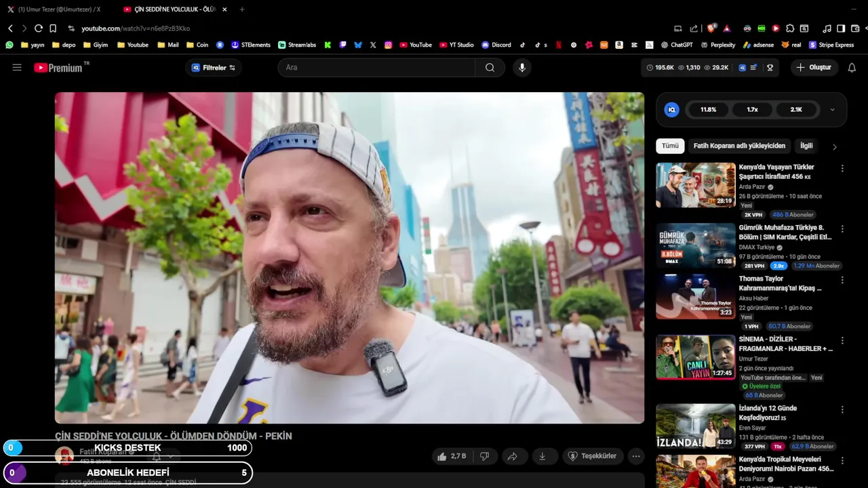Click the Oluştur create button
The image size is (868, 488).
[x=814, y=67]
